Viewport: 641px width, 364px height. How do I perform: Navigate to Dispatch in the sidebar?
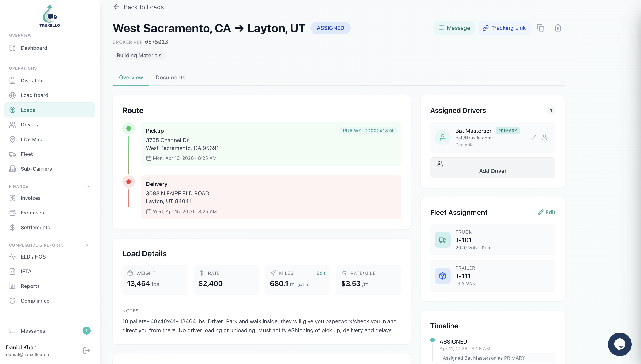tap(31, 80)
